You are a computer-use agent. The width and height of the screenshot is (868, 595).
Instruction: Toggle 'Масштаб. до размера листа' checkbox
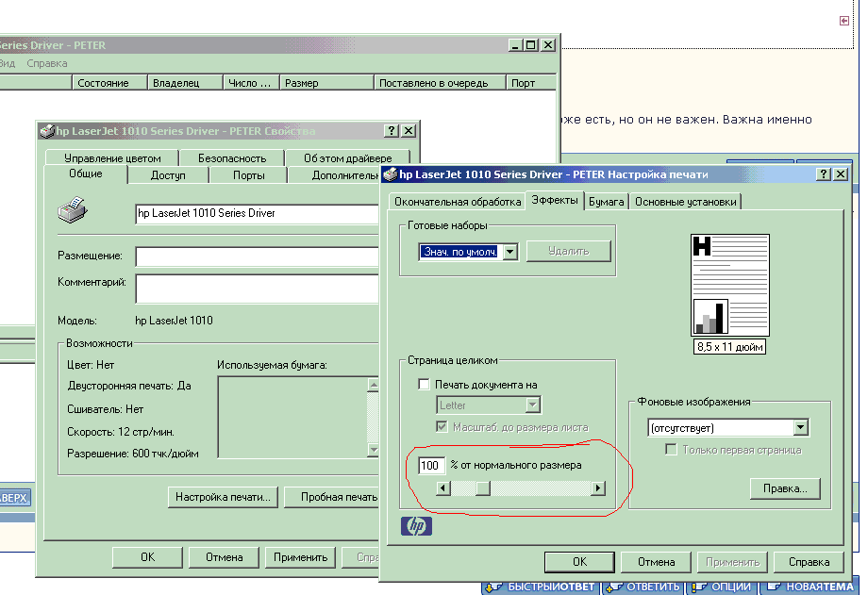tap(442, 427)
